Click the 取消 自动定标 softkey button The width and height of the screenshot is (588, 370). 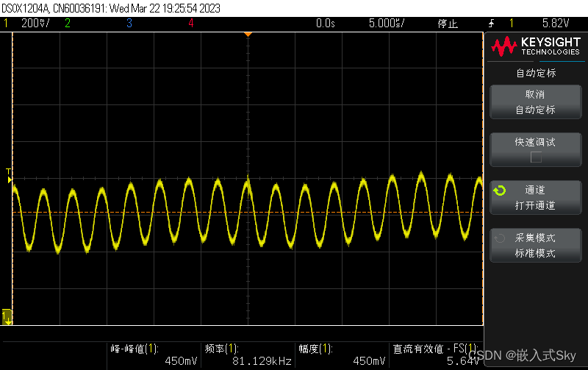536,102
